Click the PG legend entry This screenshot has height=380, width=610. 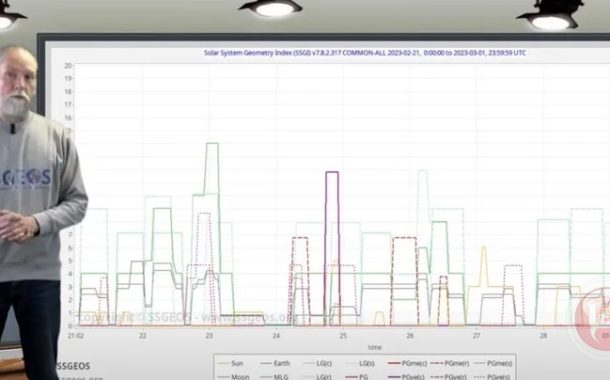click(356, 376)
